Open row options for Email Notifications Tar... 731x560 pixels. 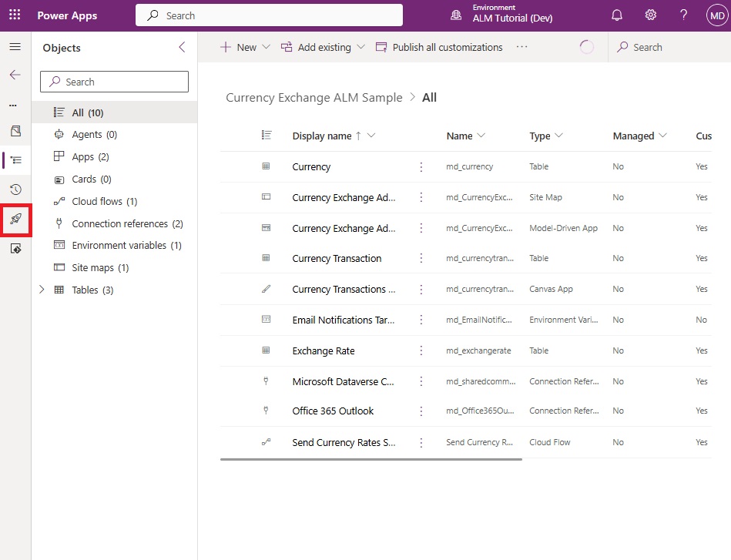coord(421,320)
